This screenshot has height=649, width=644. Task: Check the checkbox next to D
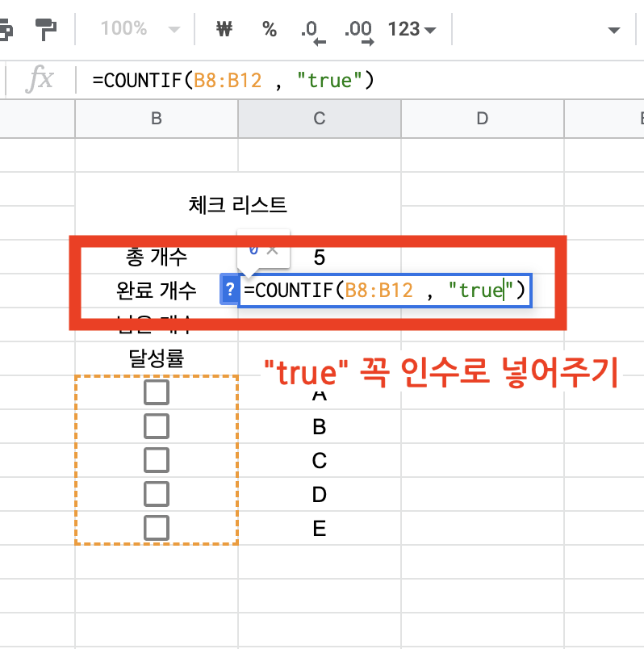coord(157,494)
